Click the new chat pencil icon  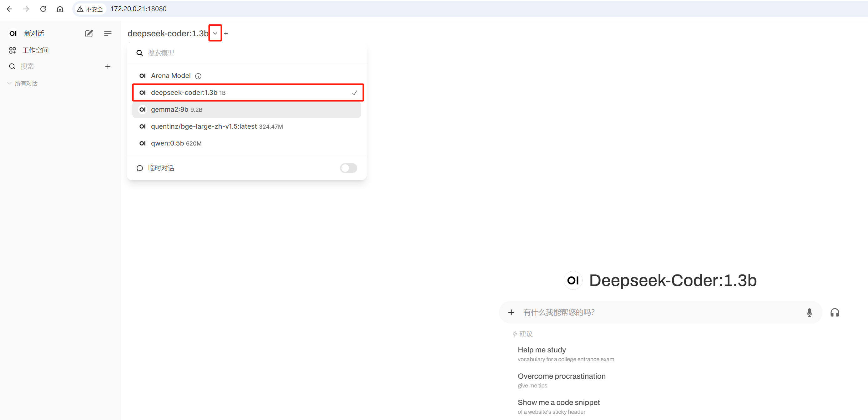click(x=89, y=33)
